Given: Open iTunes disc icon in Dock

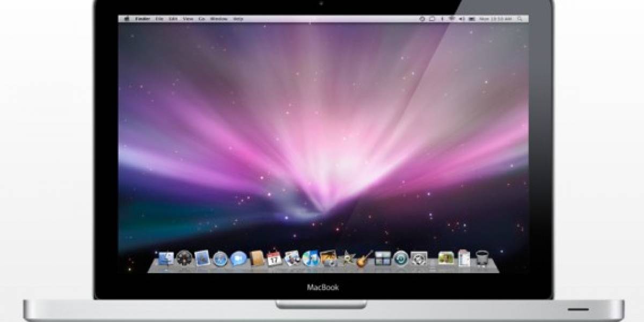Looking at the screenshot, I should point(310,259).
